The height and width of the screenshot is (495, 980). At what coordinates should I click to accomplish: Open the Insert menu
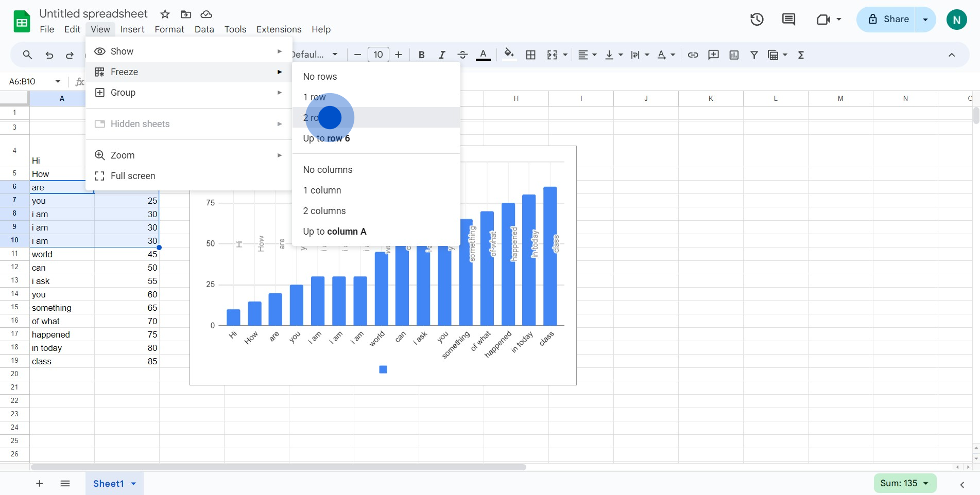tap(132, 29)
